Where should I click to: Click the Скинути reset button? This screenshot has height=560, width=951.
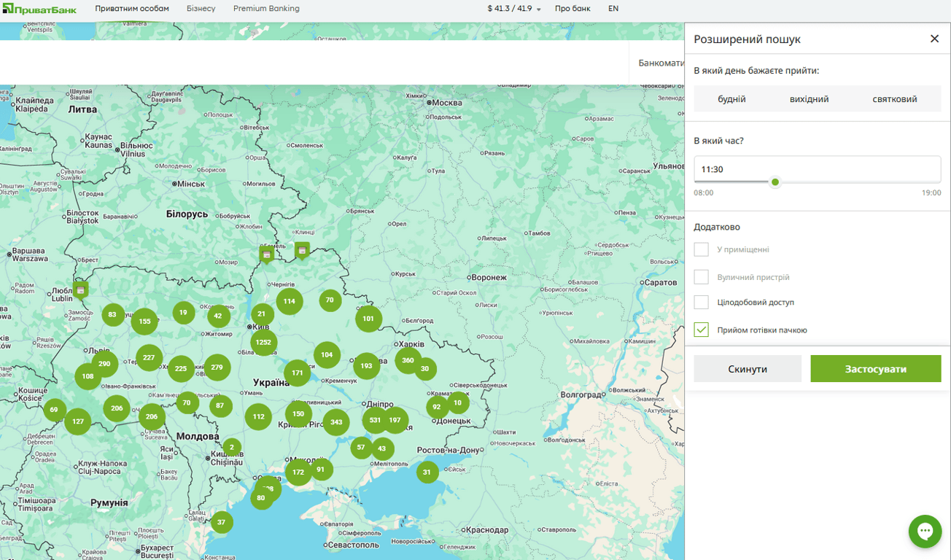(748, 369)
